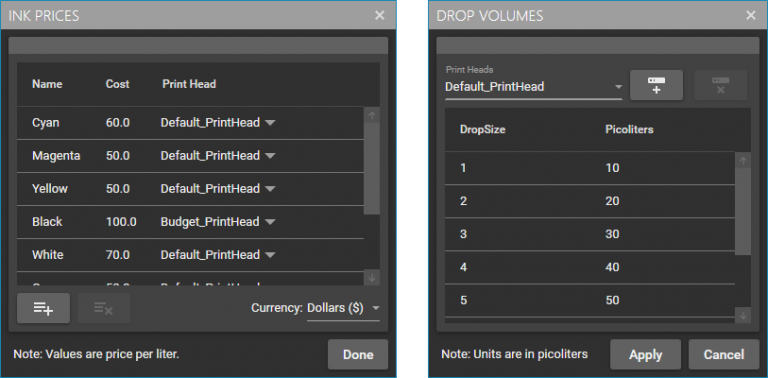This screenshot has width=768, height=378.
Task: Select DropSize row 5
Action: (x=590, y=300)
